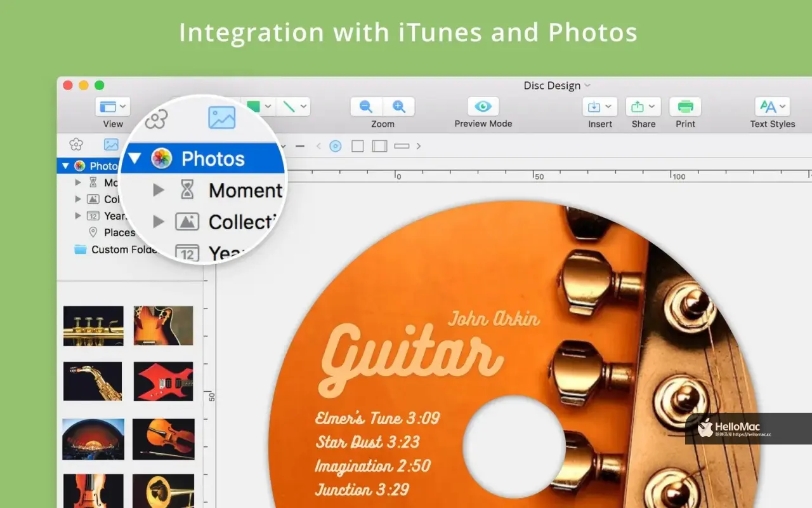
Task: Select the disc label layout icon
Action: (x=336, y=146)
